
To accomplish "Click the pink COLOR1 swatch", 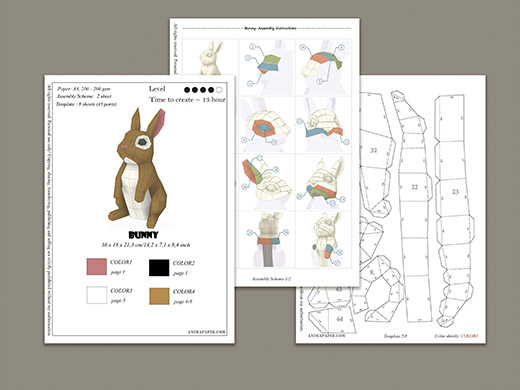I will coord(97,267).
